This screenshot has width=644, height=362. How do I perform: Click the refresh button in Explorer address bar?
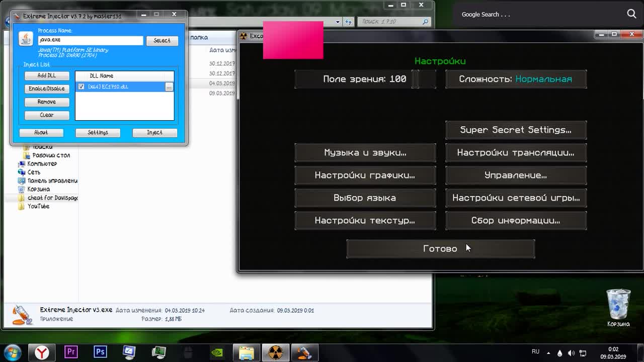pyautogui.click(x=348, y=22)
